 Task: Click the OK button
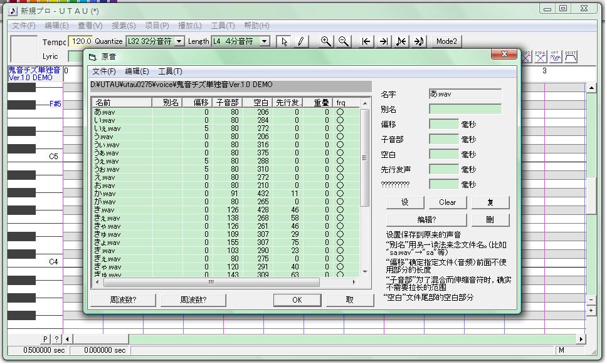tap(297, 300)
